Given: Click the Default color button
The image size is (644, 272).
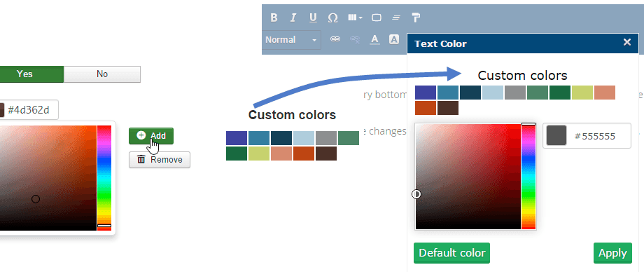Looking at the screenshot, I should tap(451, 253).
